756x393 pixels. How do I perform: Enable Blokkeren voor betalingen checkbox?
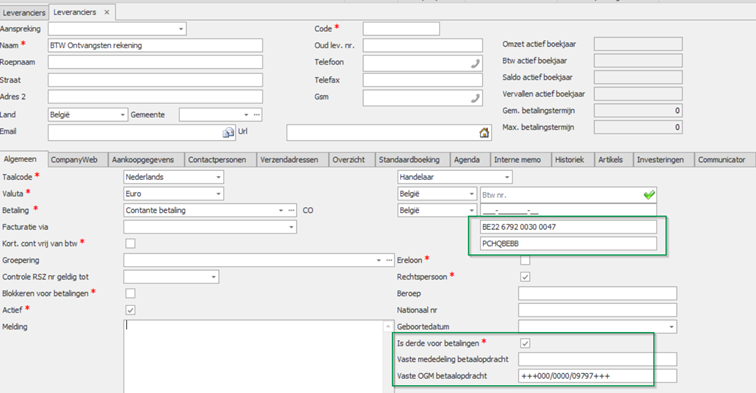tap(130, 293)
